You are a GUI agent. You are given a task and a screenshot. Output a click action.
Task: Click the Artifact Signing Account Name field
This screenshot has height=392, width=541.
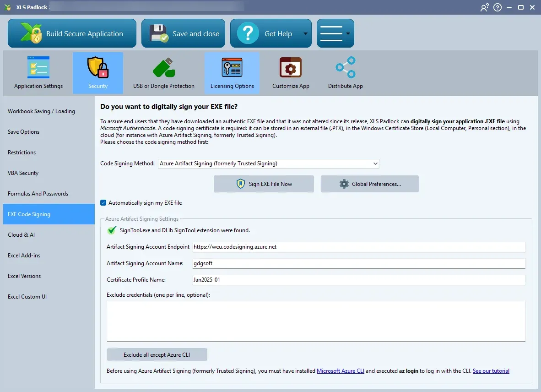(358, 263)
